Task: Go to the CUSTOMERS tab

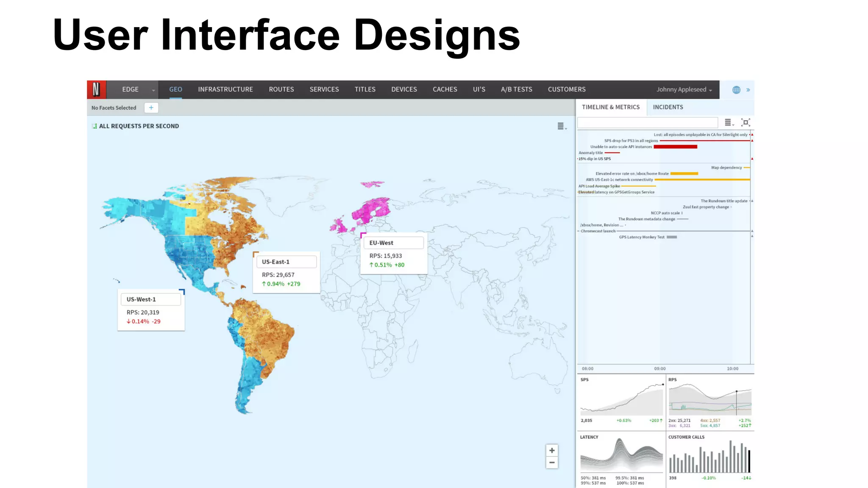Action: pyautogui.click(x=567, y=89)
